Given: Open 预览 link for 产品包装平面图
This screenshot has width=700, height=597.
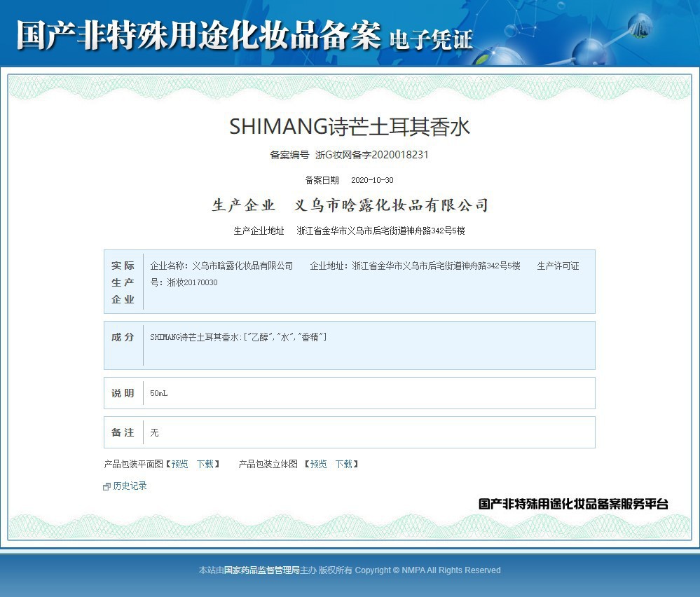Looking at the screenshot, I should point(180,464).
